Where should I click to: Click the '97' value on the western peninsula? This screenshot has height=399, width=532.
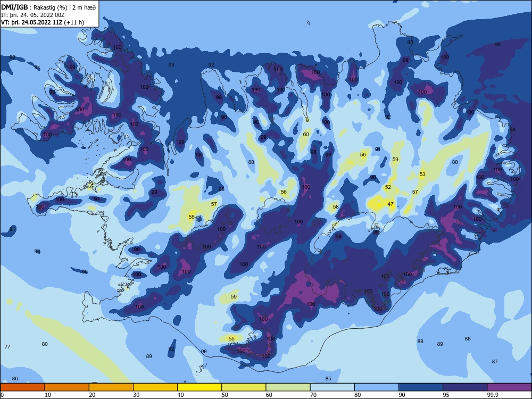(97, 199)
